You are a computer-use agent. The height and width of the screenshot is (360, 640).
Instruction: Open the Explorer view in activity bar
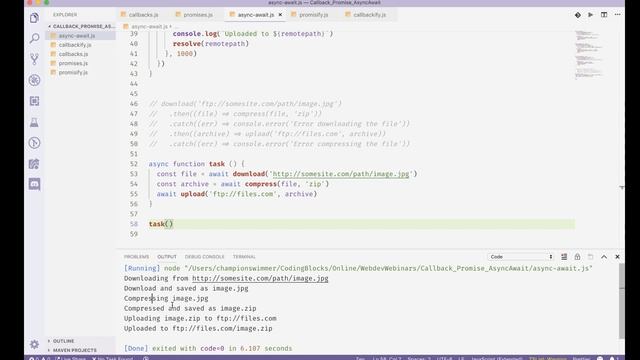(34, 18)
